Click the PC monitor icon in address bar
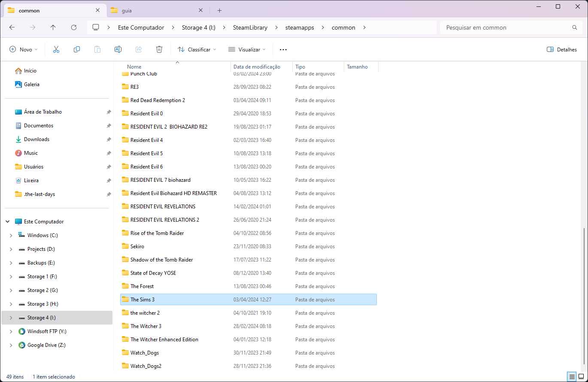The width and height of the screenshot is (588, 382). pos(96,27)
